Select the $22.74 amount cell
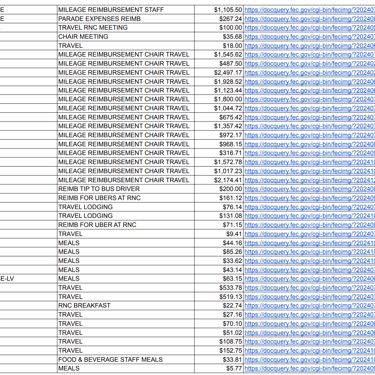Viewport: 375px width, 375px height. (219, 306)
